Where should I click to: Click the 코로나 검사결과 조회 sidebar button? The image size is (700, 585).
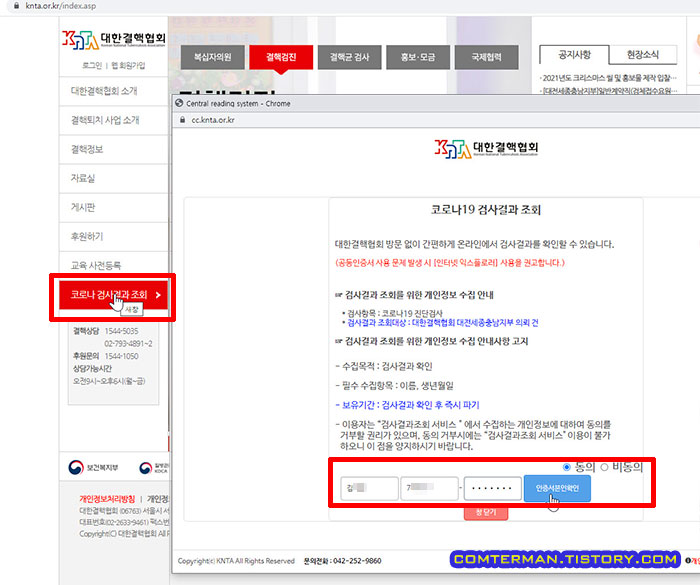(x=113, y=295)
